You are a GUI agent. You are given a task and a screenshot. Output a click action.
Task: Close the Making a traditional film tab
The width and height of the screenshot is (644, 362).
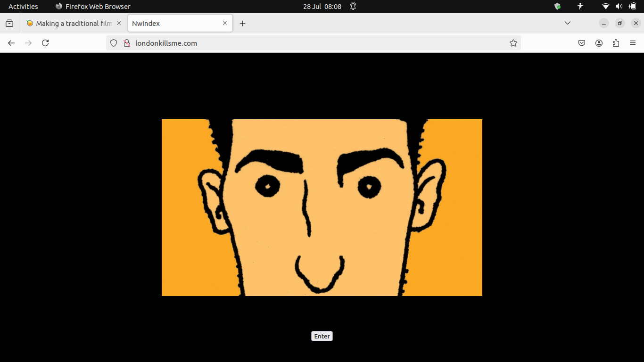point(118,23)
